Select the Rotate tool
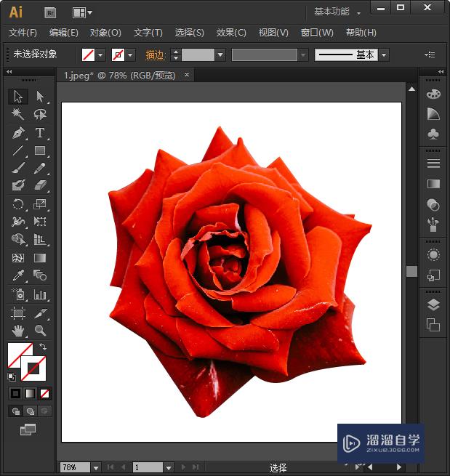 point(18,204)
